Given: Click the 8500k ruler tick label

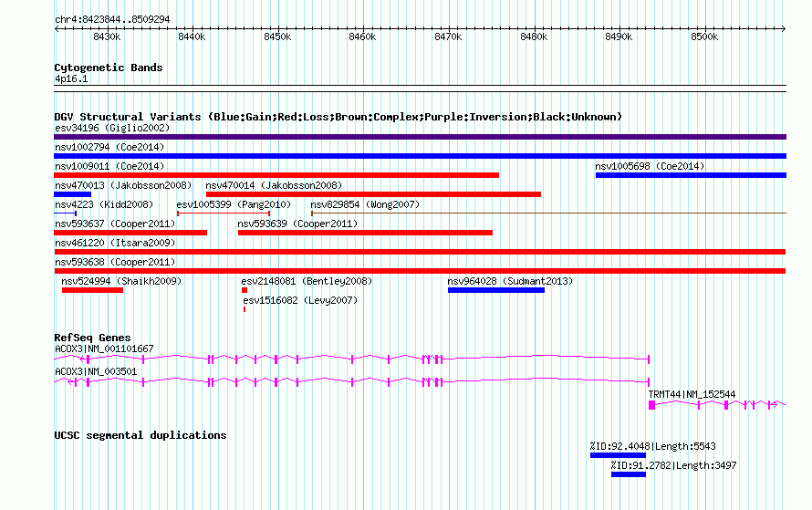Looking at the screenshot, I should coord(704,37).
